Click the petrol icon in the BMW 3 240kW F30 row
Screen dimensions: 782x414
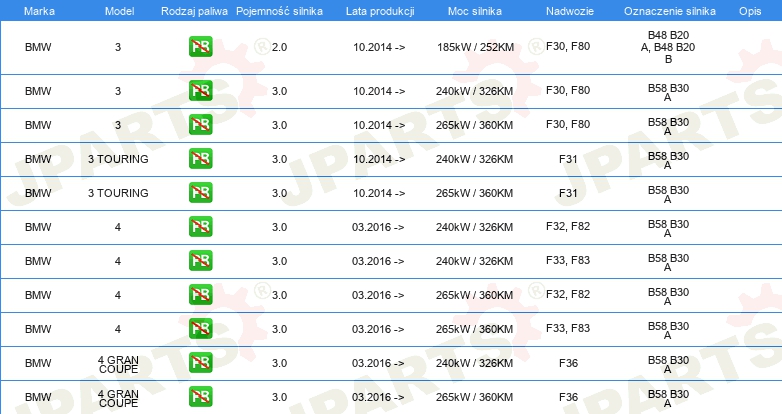(200, 91)
